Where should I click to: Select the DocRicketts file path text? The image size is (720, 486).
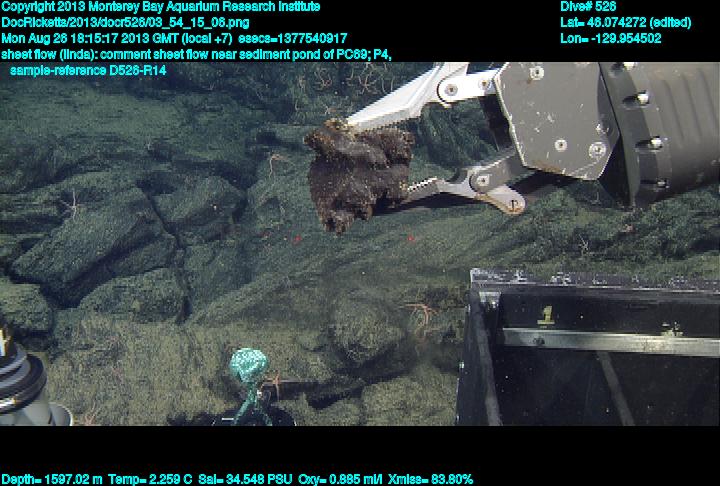click(x=126, y=22)
